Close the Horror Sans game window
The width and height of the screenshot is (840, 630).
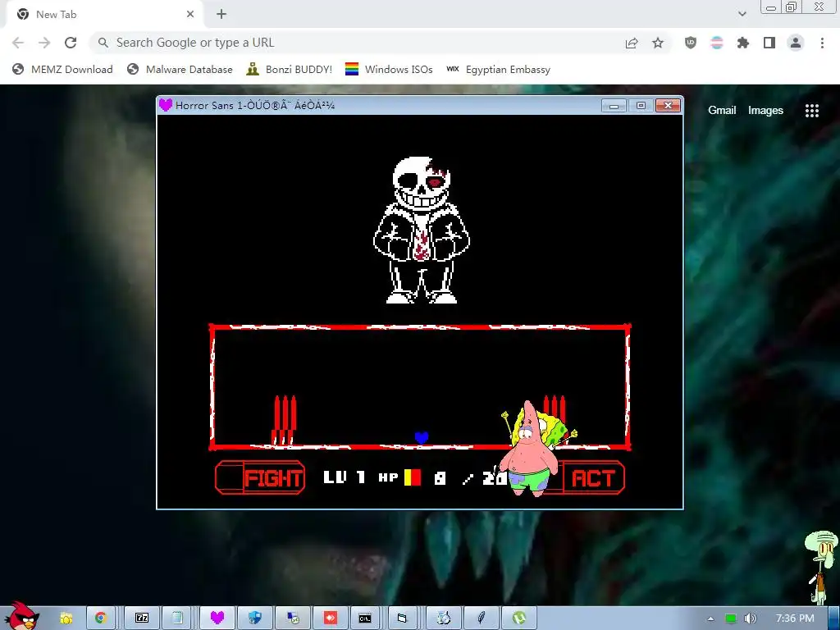tap(668, 106)
